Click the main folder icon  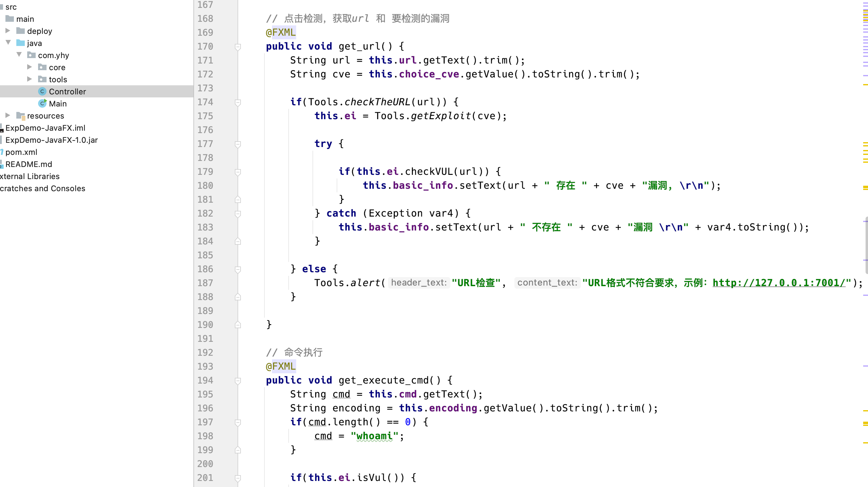tap(10, 18)
